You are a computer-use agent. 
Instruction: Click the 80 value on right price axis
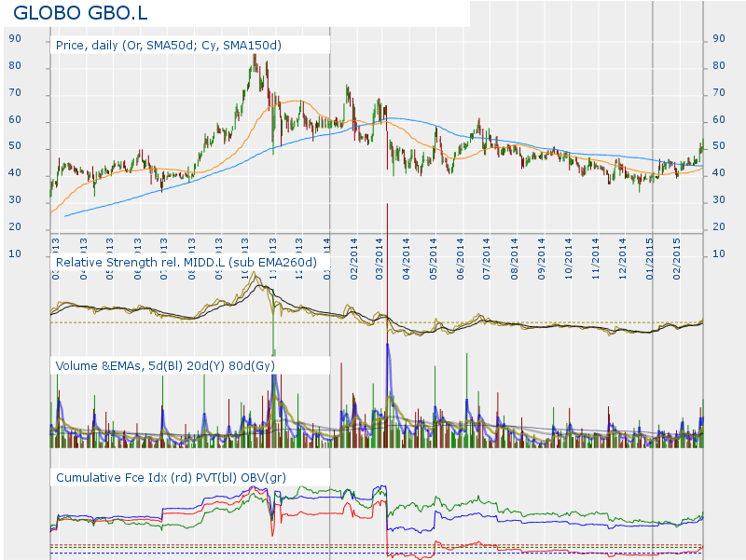click(x=719, y=65)
